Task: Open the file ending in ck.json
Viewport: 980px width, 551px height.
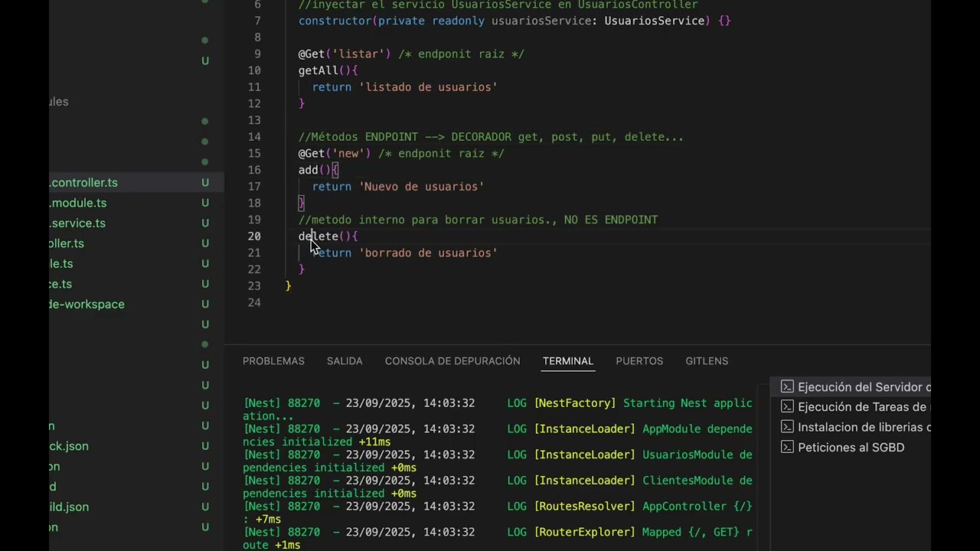Action: click(69, 446)
